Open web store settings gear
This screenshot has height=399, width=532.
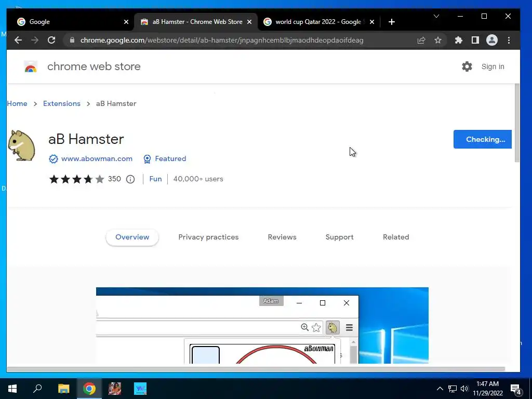tap(467, 66)
